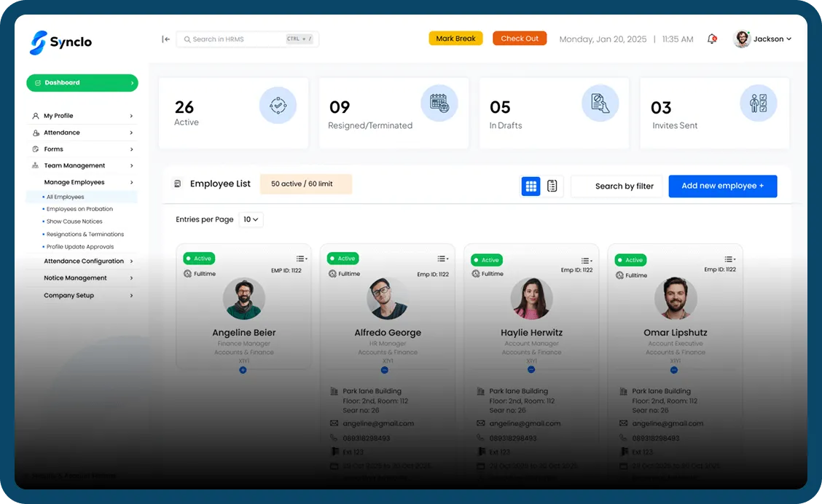
Task: Select Employees on Probation in sidebar
Action: tap(79, 209)
